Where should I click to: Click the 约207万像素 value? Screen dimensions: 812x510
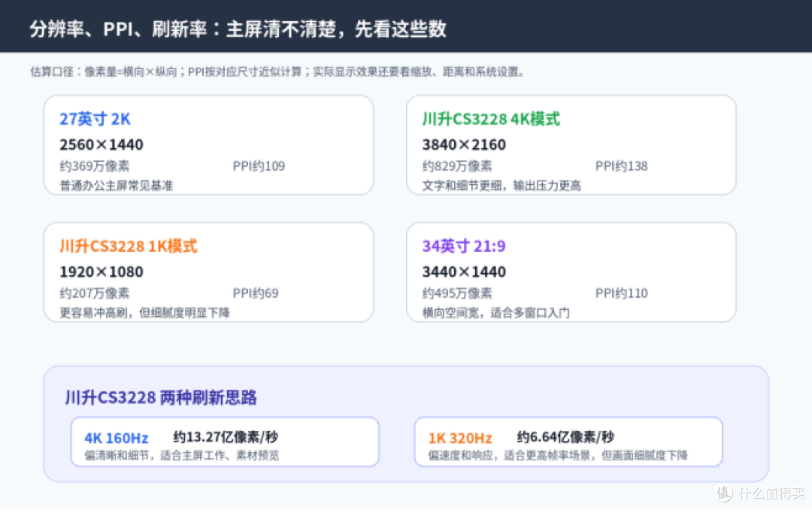coord(95,293)
